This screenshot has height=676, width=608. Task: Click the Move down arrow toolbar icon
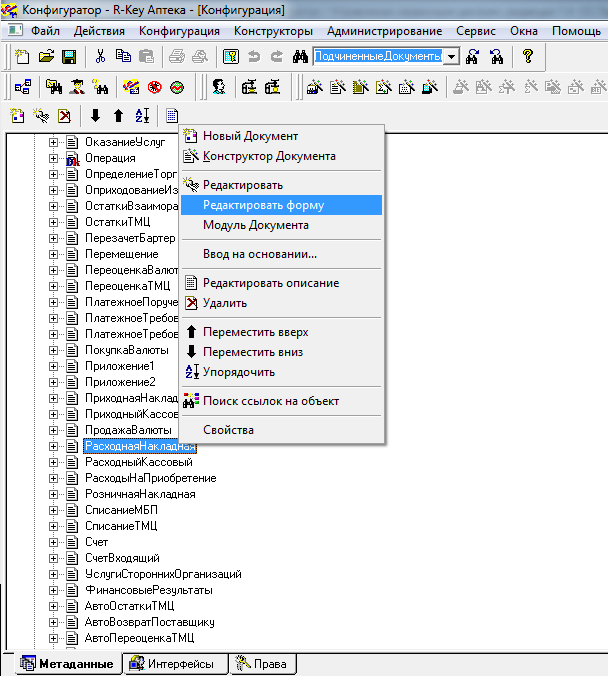[x=96, y=115]
